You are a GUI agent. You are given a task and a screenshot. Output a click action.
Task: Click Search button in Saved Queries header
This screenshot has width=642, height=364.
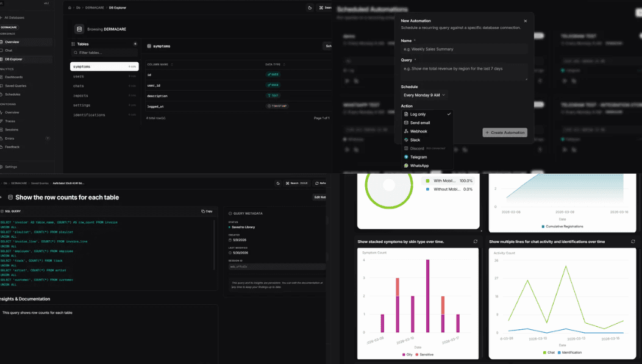point(297,183)
